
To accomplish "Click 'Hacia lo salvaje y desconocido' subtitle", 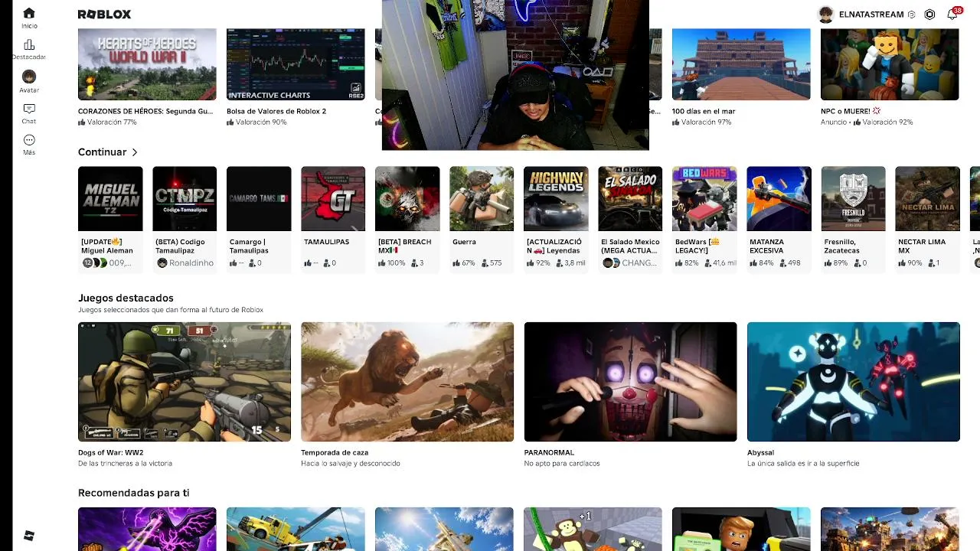I will click(351, 463).
